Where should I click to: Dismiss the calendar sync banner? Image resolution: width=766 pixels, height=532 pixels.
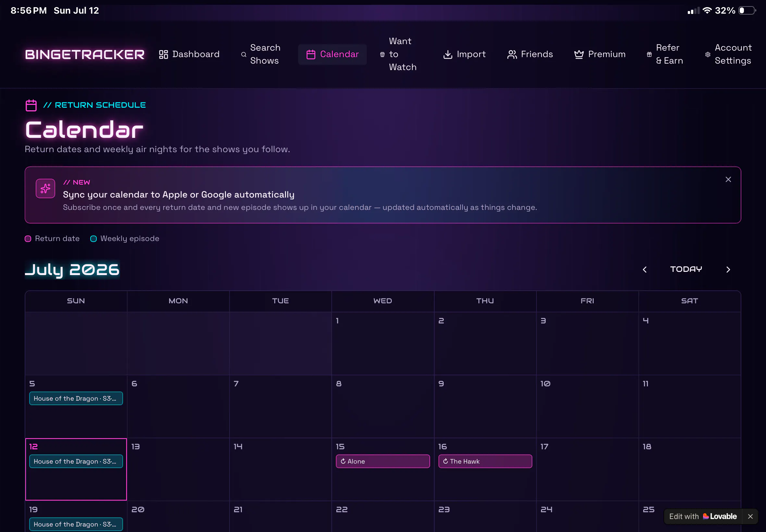728,179
